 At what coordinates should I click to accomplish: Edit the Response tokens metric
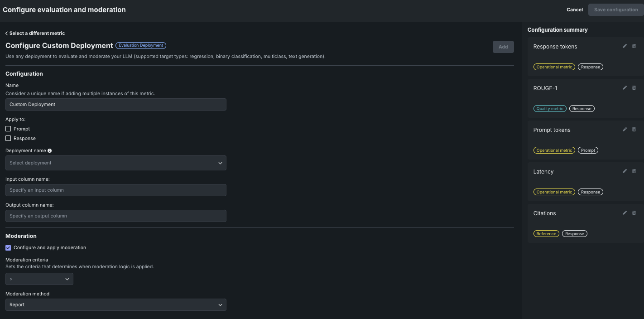[625, 46]
